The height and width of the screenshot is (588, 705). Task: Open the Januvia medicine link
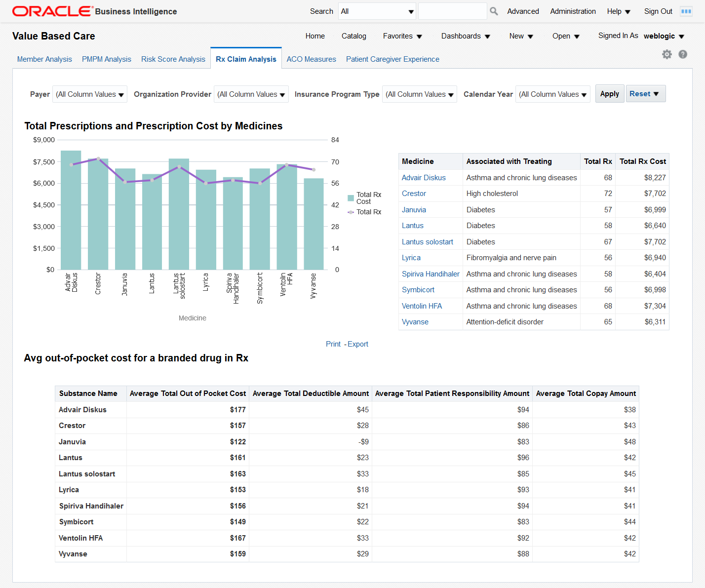[x=414, y=210]
